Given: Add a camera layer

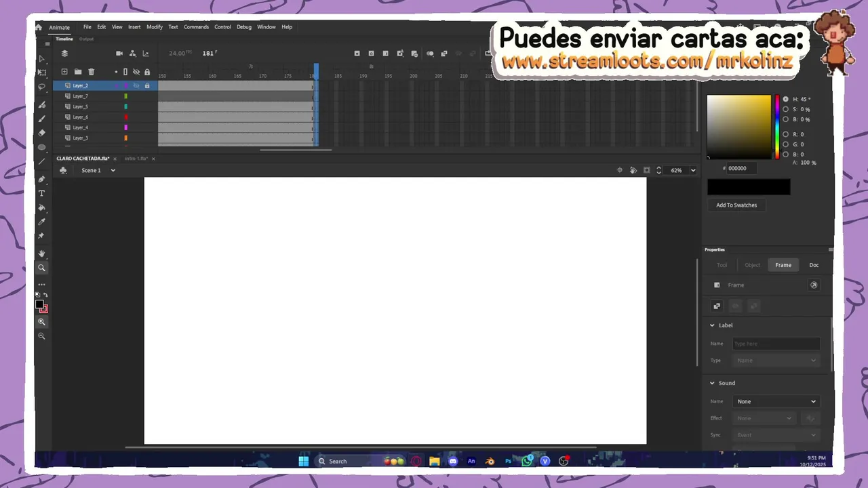Looking at the screenshot, I should point(119,54).
